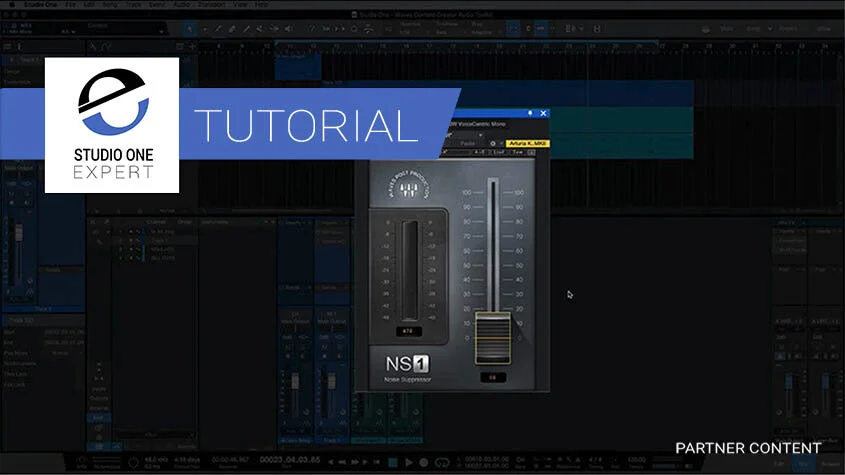Image resolution: width=845 pixels, height=475 pixels.
Task: Switch to the Song page
Action: pos(753,29)
